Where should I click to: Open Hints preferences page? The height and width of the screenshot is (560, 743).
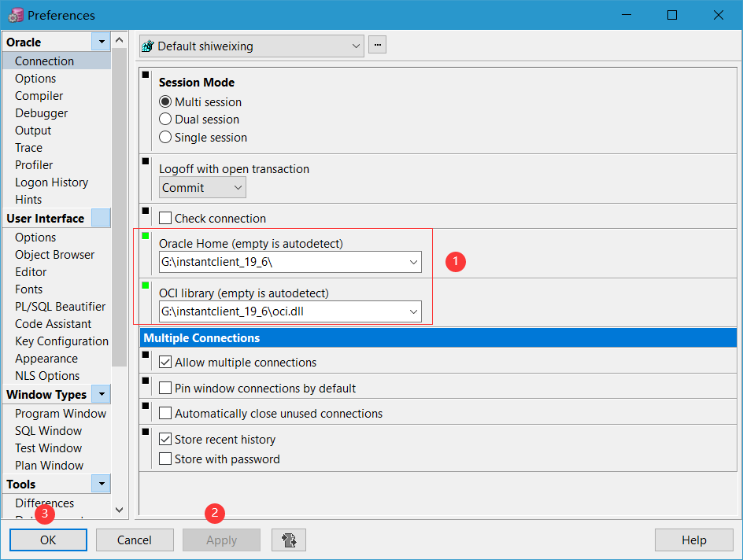click(28, 199)
